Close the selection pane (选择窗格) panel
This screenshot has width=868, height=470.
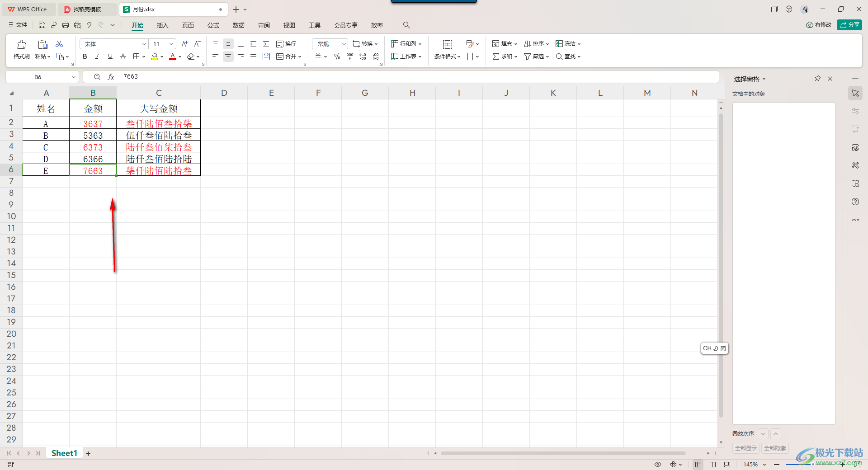(x=830, y=79)
